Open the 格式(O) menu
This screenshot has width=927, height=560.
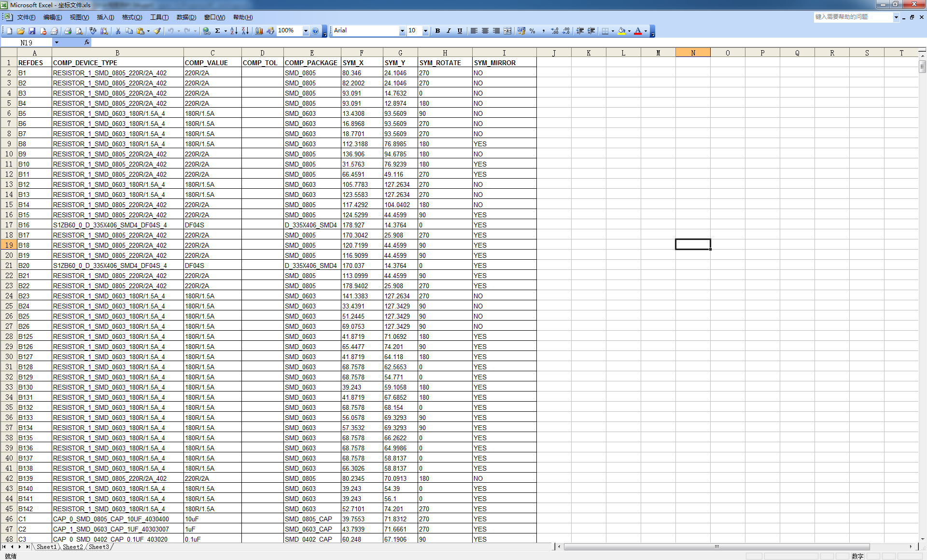(x=132, y=17)
